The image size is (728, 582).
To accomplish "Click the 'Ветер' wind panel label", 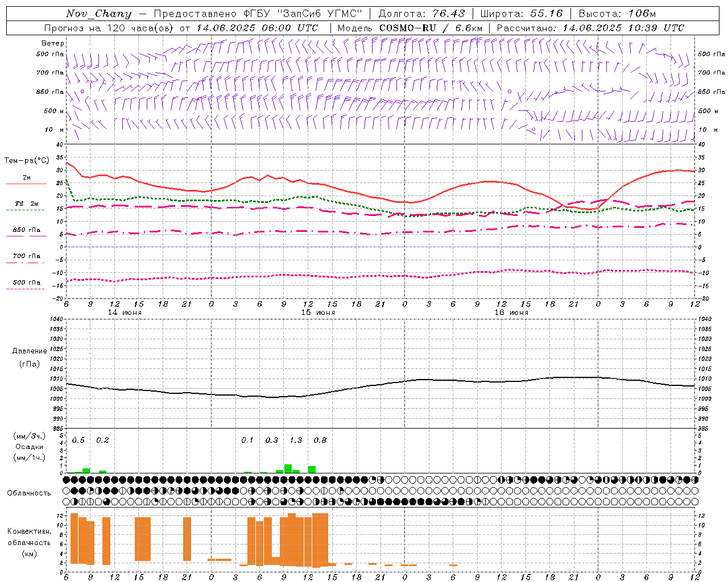I will [53, 43].
